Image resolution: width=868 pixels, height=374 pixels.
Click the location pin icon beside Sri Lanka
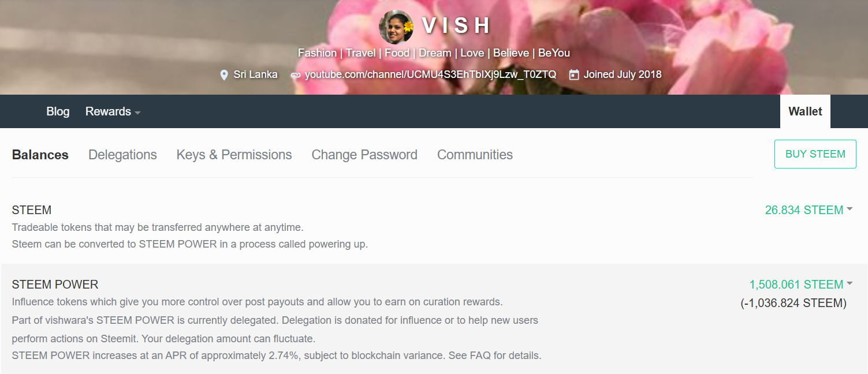pyautogui.click(x=224, y=75)
